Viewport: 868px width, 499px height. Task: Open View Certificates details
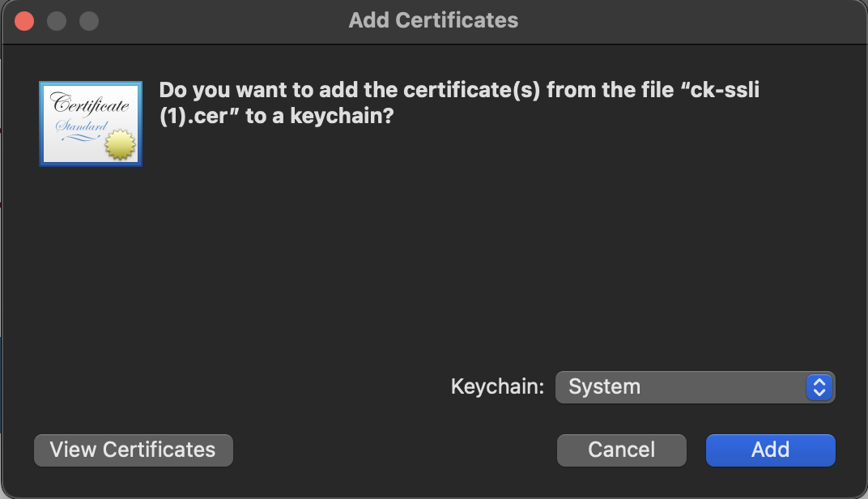[133, 450]
